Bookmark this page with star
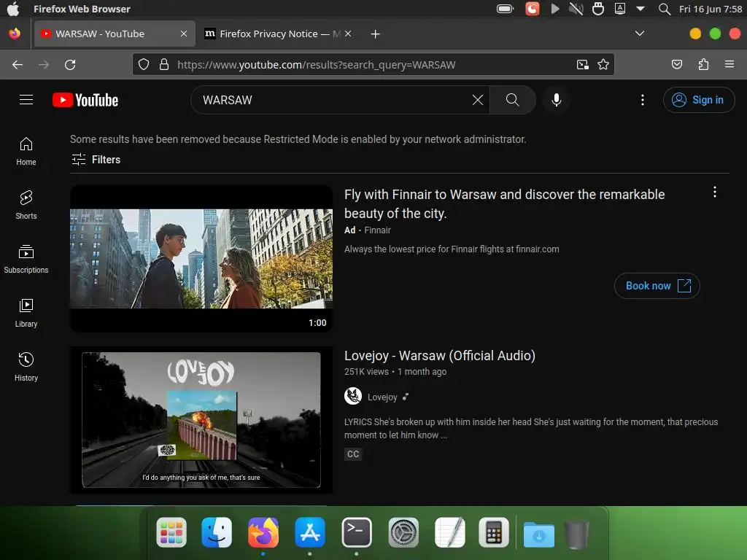 click(603, 64)
